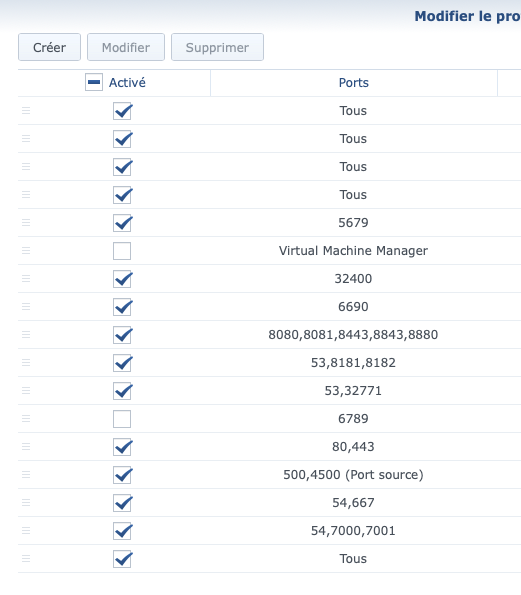Click the Créer button
The width and height of the screenshot is (521, 595).
point(49,47)
